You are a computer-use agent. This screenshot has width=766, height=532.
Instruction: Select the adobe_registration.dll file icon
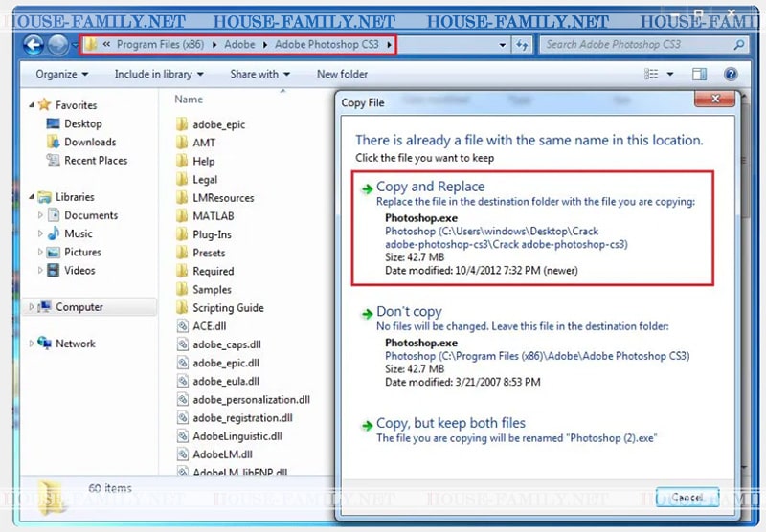click(x=182, y=418)
